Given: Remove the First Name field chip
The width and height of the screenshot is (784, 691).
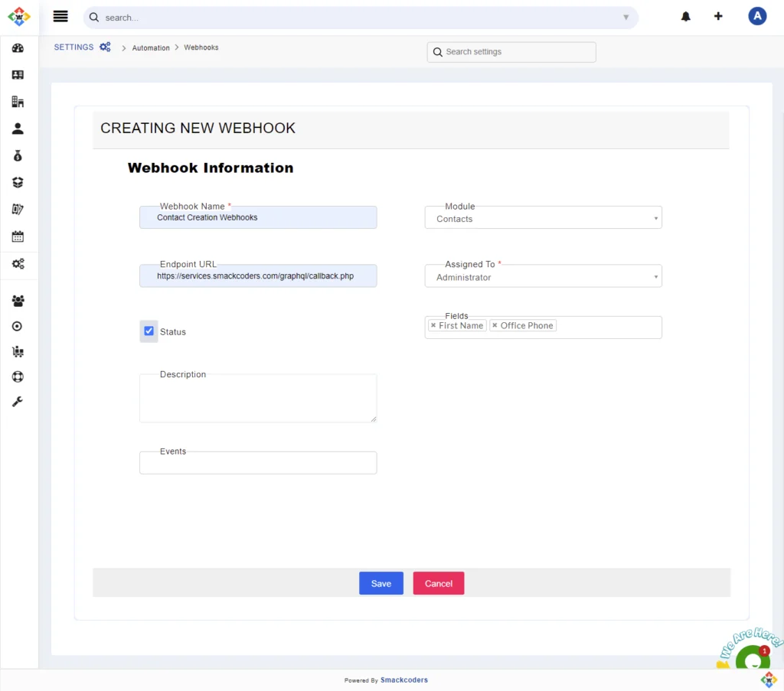Looking at the screenshot, I should (x=432, y=325).
